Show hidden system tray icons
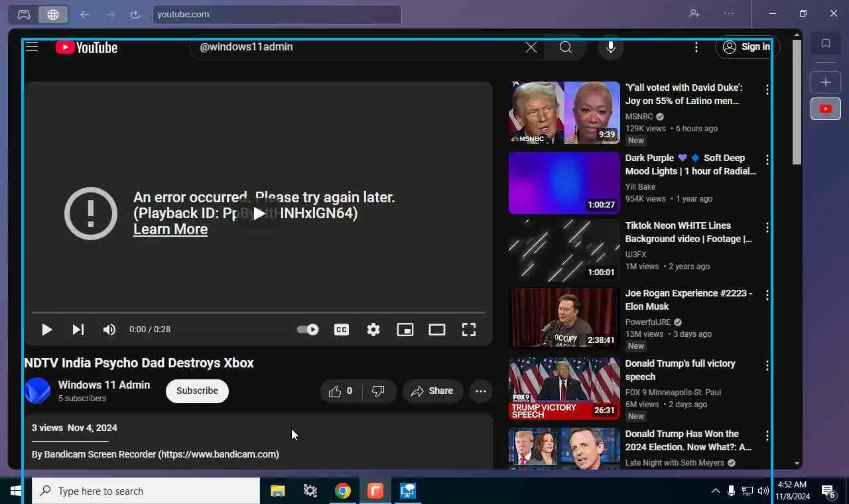 (x=715, y=491)
